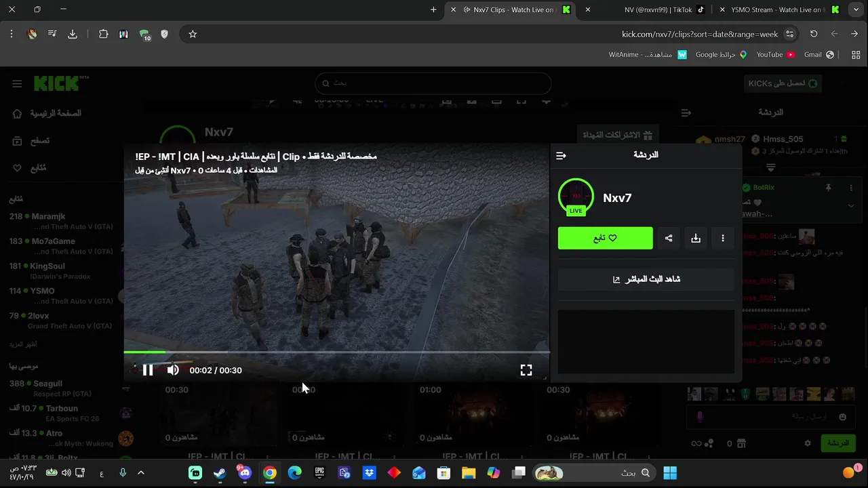This screenshot has width=868, height=488.
Task: Open clip more options three-dot menu
Action: (x=723, y=238)
